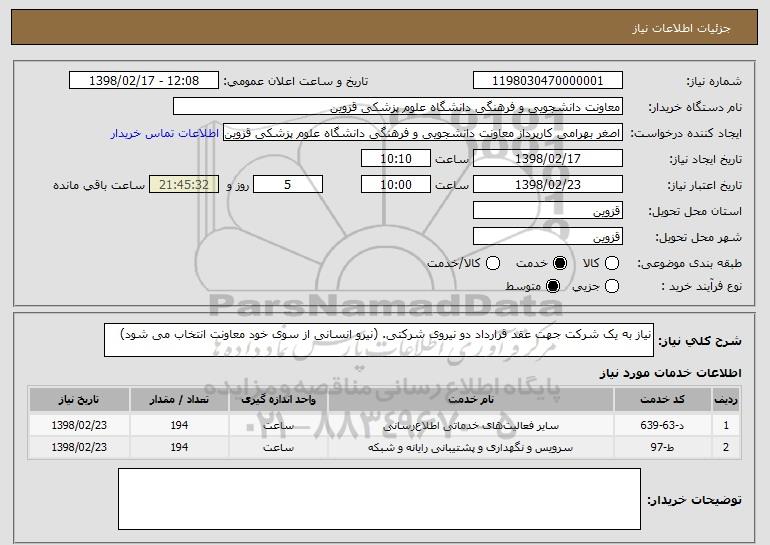The width and height of the screenshot is (770, 545).
Task: Select the متوسط purchase type radio
Action: 553,286
